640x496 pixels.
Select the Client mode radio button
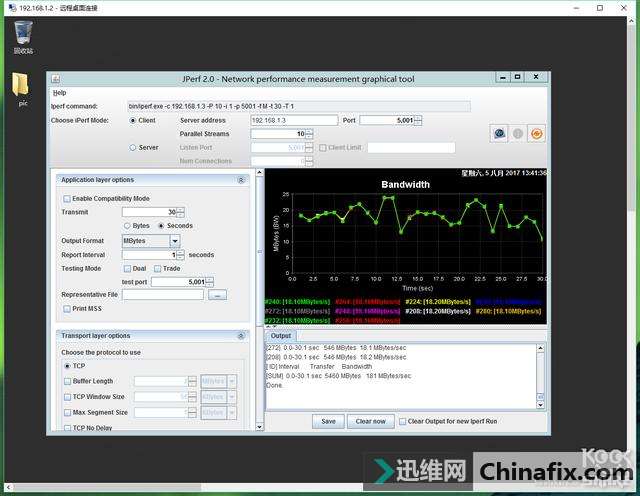[x=133, y=120]
